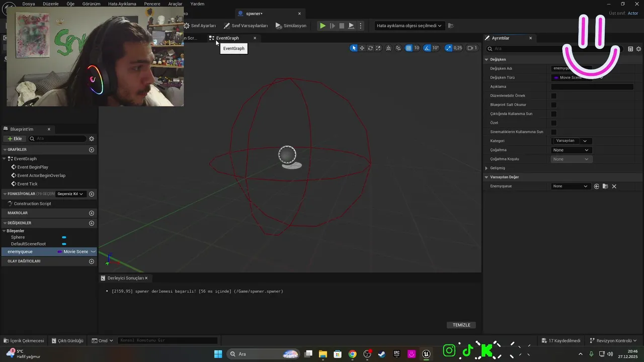
Task: Toggle surface snapping icon
Action: (x=398, y=48)
